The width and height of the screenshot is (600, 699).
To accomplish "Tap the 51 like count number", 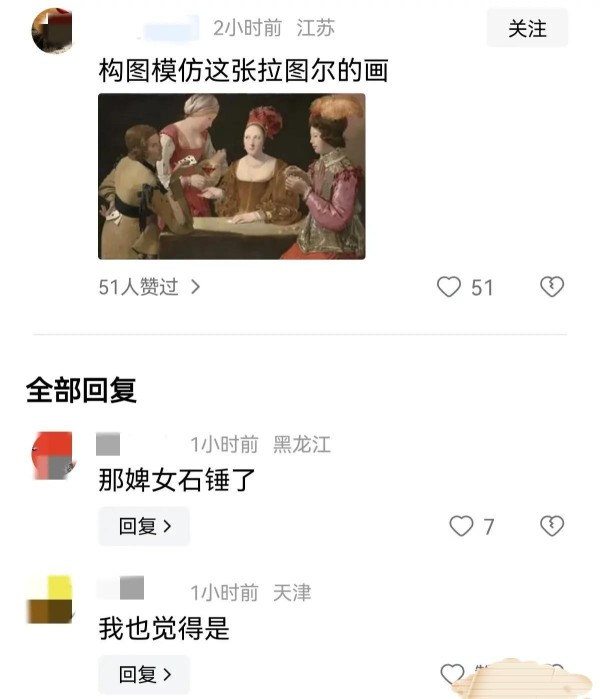I will [482, 288].
